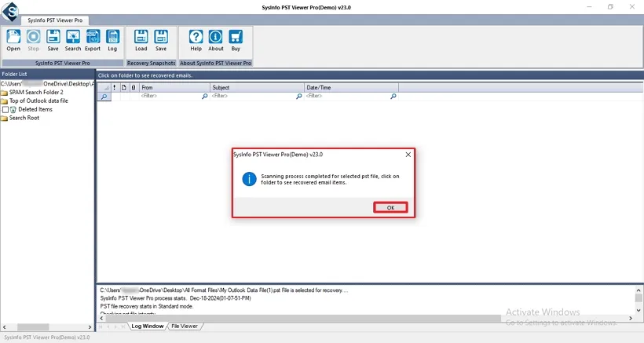
Task: Click the PST file path in the Folder List
Action: pyautogui.click(x=47, y=84)
